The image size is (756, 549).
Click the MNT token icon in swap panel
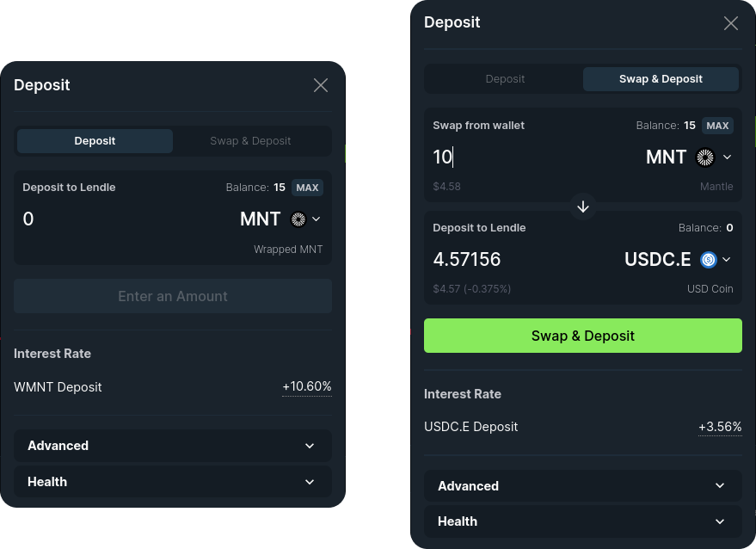pyautogui.click(x=705, y=157)
